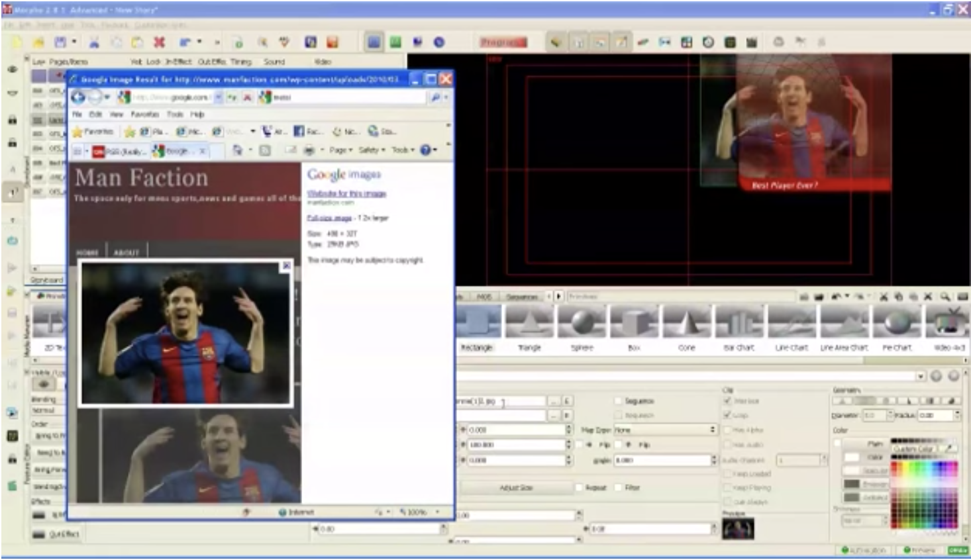Open the browser Tools toolbar dropdown
The height and width of the screenshot is (560, 971).
tap(402, 150)
